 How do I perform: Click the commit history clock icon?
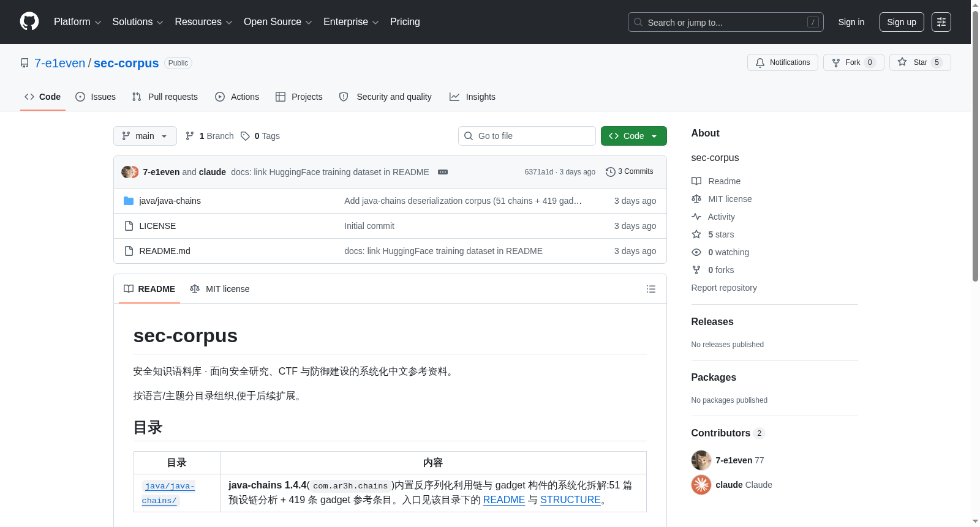coord(610,172)
